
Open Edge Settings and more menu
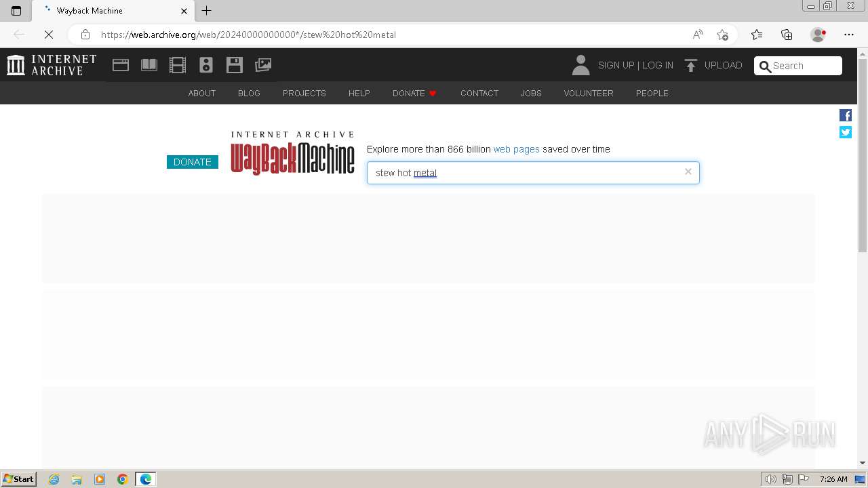pos(849,35)
